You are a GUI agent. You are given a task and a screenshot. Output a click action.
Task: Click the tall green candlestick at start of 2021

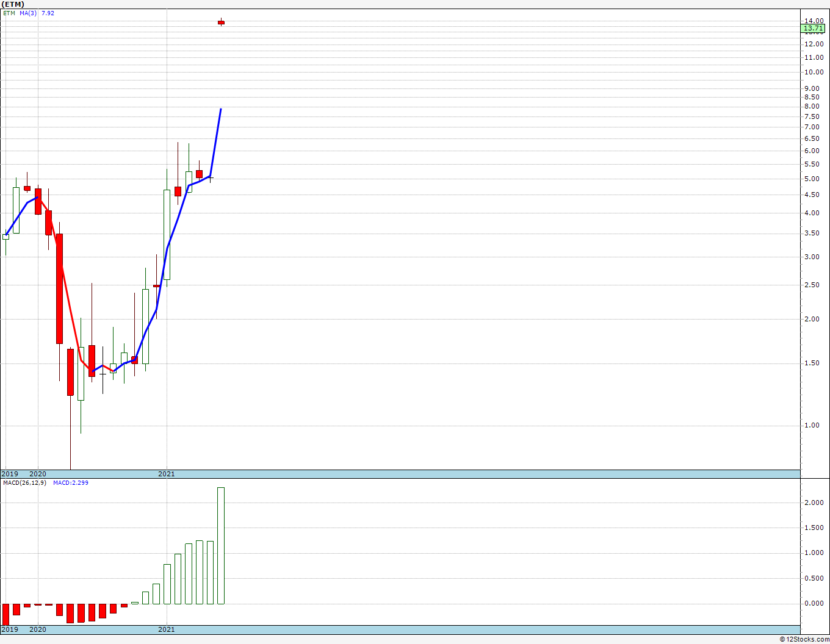(167, 235)
